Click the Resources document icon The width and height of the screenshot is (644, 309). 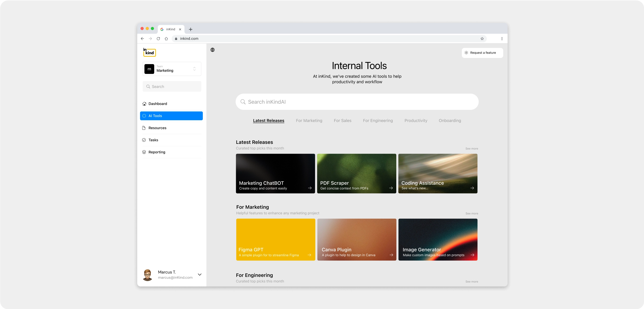[x=144, y=128]
